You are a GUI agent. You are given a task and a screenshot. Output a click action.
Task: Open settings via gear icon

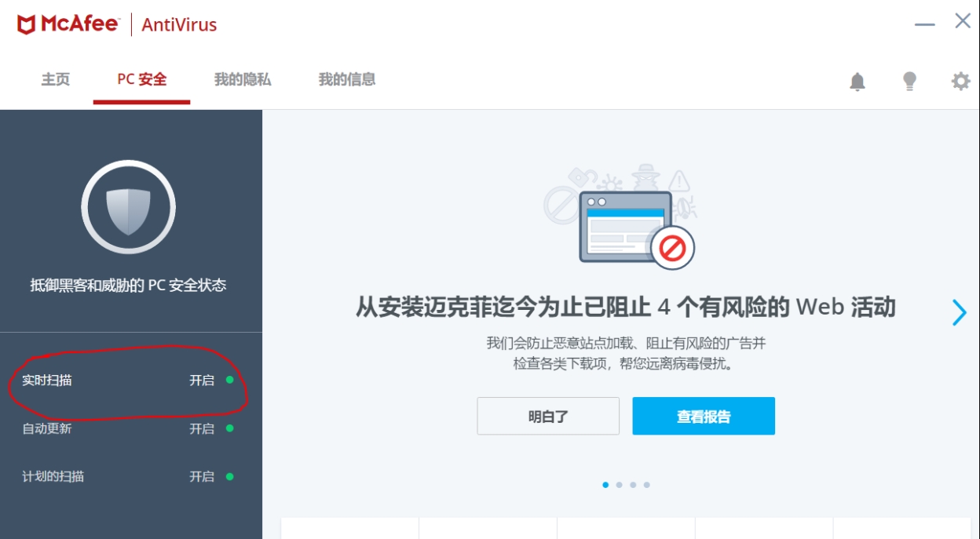tap(960, 81)
